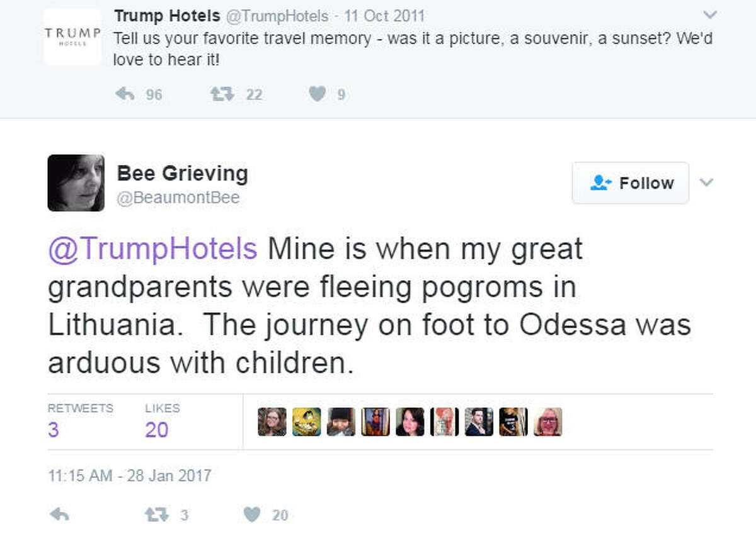Like Bee Grieving's tweet with heart icon
The height and width of the screenshot is (549, 756).
point(252,515)
